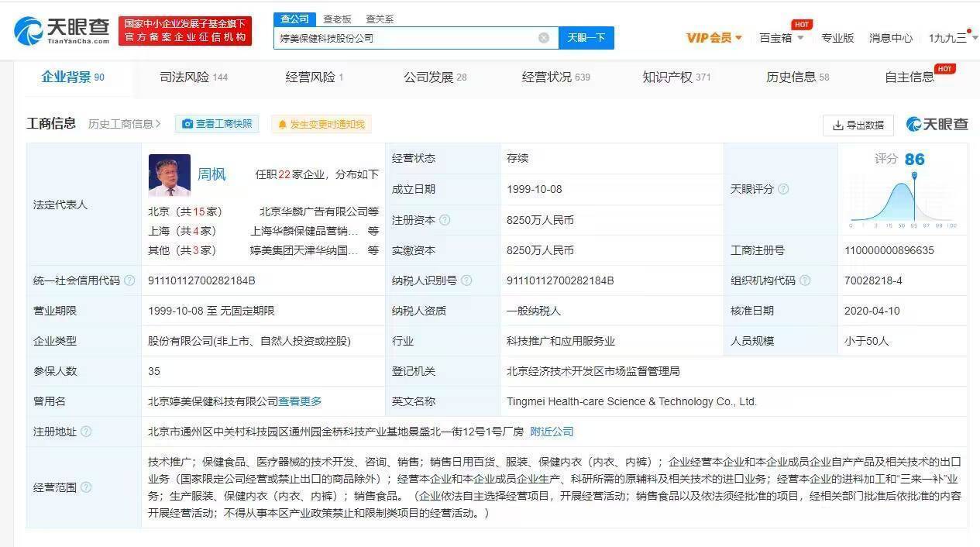Click help icon next to 统一社会信用代码
Screen dimensions: 980x547
point(129,280)
